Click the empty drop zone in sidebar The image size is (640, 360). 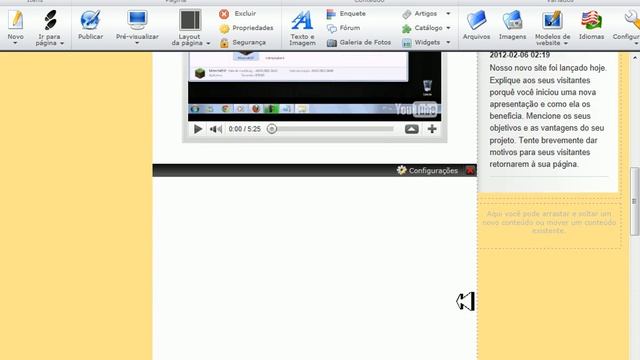coord(549,226)
